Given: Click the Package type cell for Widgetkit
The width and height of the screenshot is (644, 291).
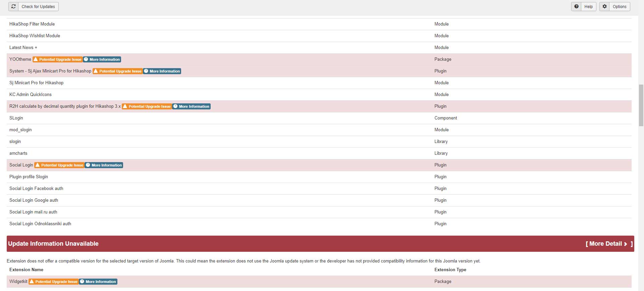Looking at the screenshot, I should 443,281.
